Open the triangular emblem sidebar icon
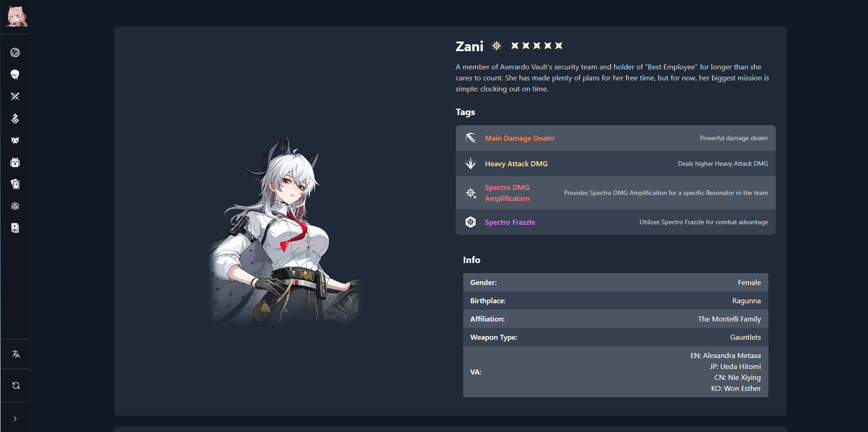868x432 pixels. tap(15, 206)
